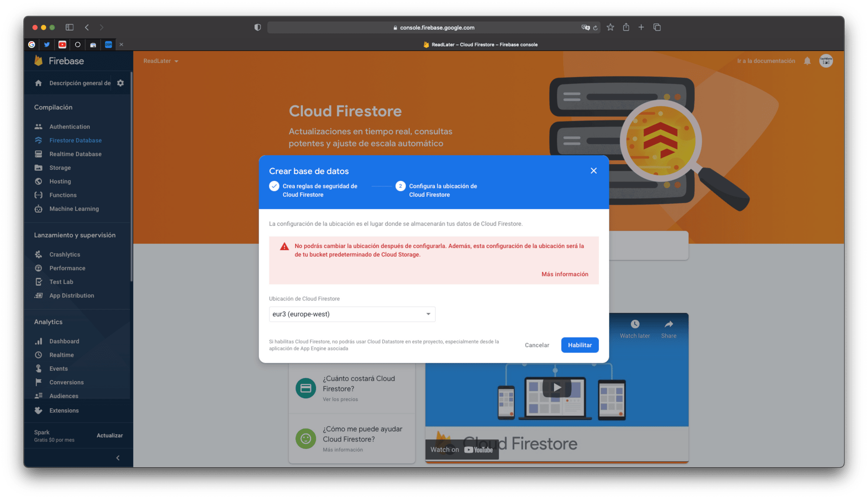Select Firestore Database in sidebar
Screen dimensions: 868x499
pyautogui.click(x=76, y=140)
